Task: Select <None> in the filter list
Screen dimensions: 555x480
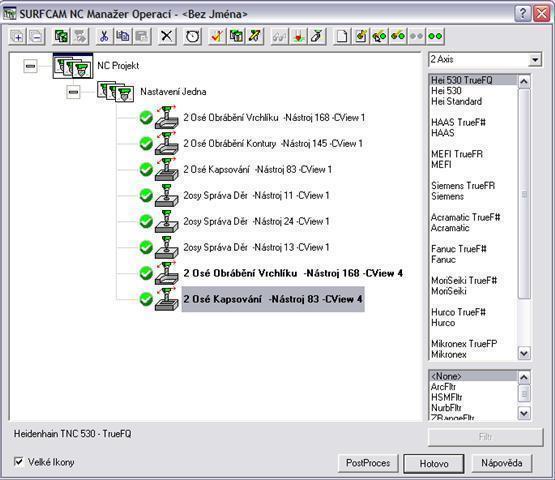Action: 473,376
